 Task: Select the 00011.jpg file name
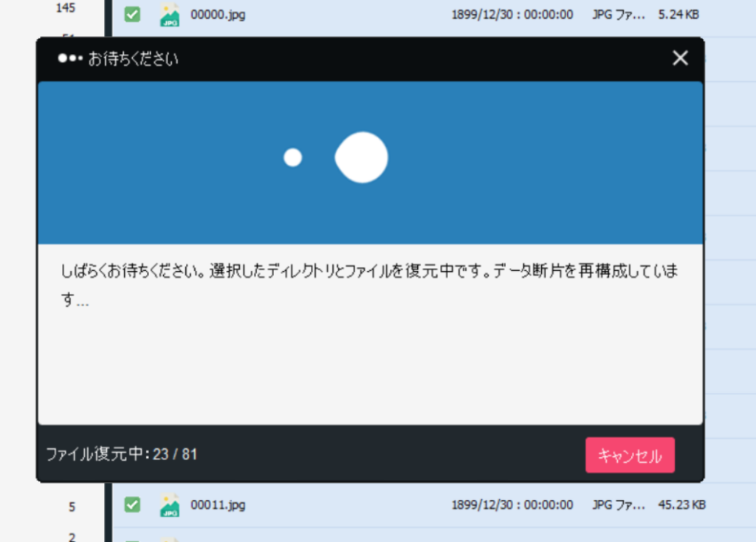[218, 505]
